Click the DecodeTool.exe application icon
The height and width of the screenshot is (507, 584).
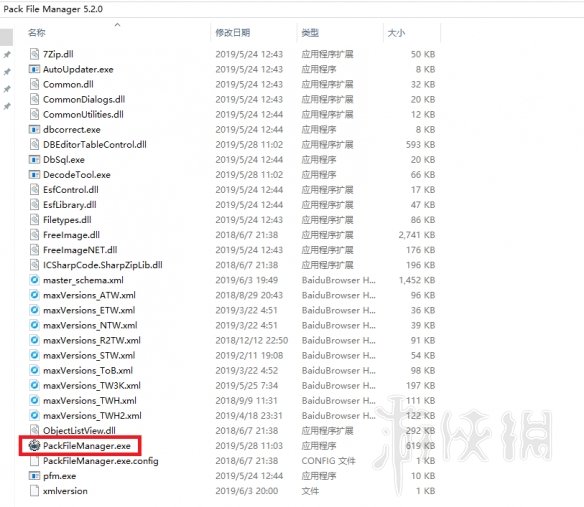point(34,175)
